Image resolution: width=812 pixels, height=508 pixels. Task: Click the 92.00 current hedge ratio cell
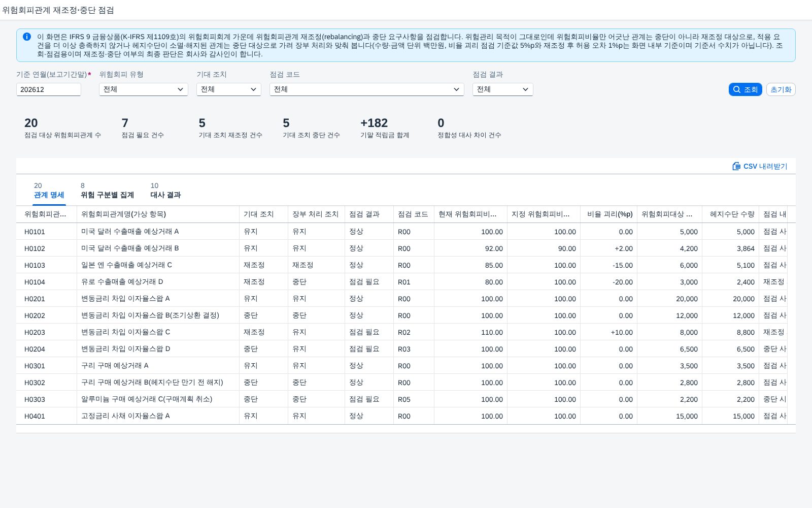pos(494,248)
